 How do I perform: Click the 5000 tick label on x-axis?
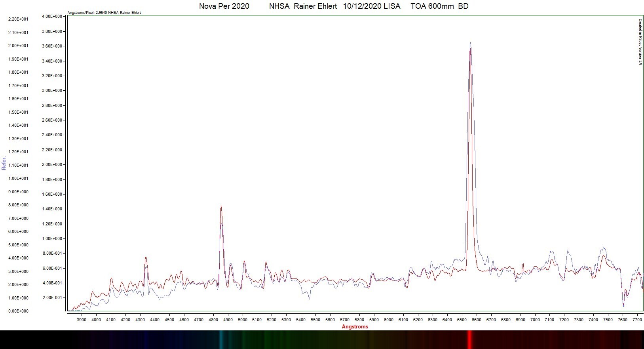[242, 320]
